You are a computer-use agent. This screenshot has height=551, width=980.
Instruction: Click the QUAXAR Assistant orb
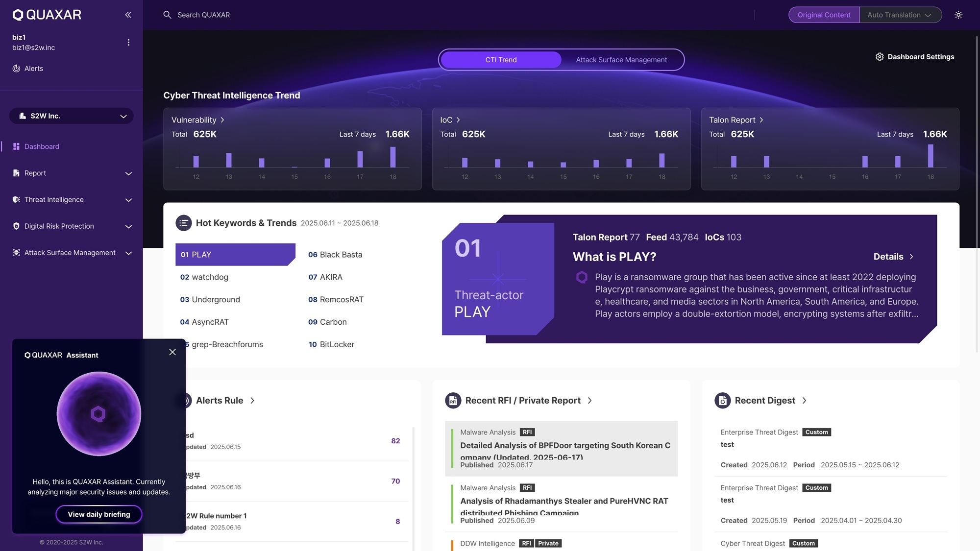click(x=98, y=414)
